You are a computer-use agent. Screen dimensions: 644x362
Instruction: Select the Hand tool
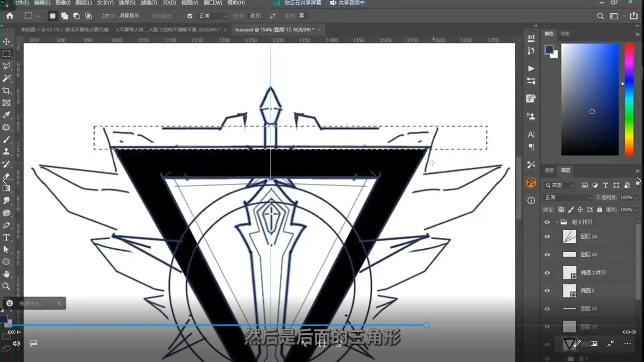point(6,274)
